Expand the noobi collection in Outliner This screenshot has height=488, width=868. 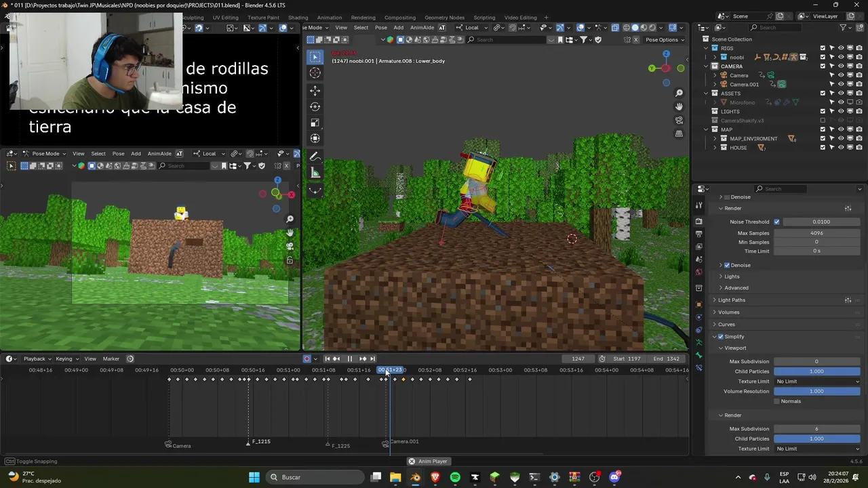coord(714,57)
